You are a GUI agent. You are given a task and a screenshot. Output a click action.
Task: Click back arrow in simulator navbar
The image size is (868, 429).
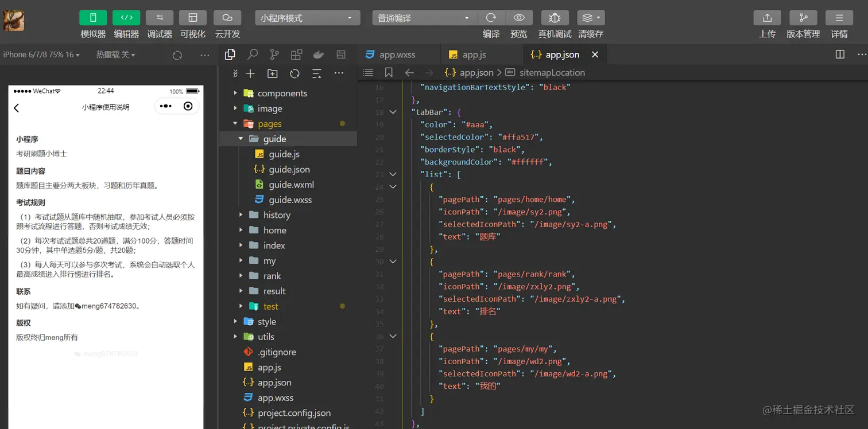17,107
